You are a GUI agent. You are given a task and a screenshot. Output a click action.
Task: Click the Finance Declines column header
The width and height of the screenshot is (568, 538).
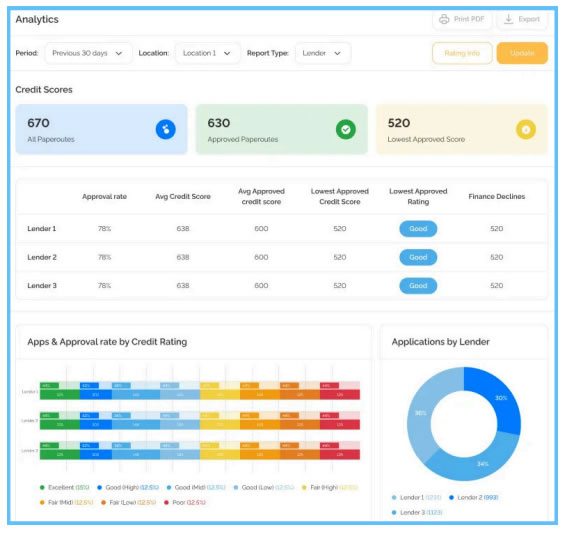[496, 196]
